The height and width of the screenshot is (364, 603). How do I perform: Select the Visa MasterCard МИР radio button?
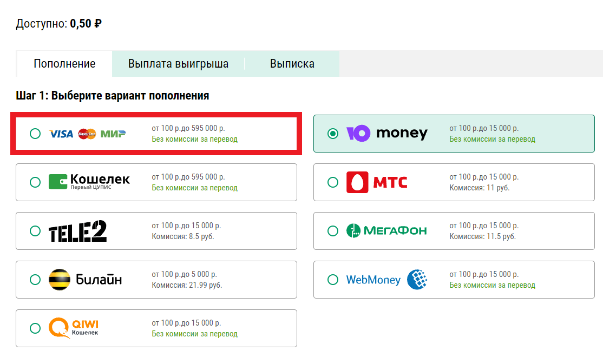point(35,134)
